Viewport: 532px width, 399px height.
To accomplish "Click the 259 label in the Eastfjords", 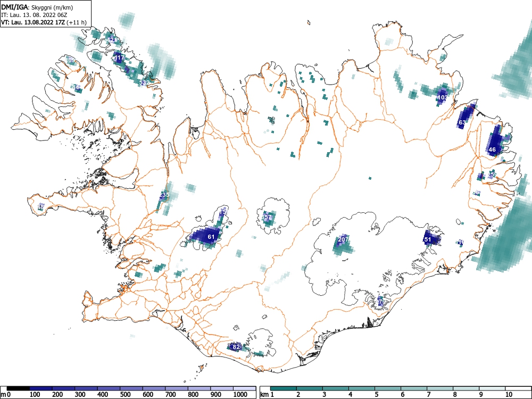I will coord(492,174).
